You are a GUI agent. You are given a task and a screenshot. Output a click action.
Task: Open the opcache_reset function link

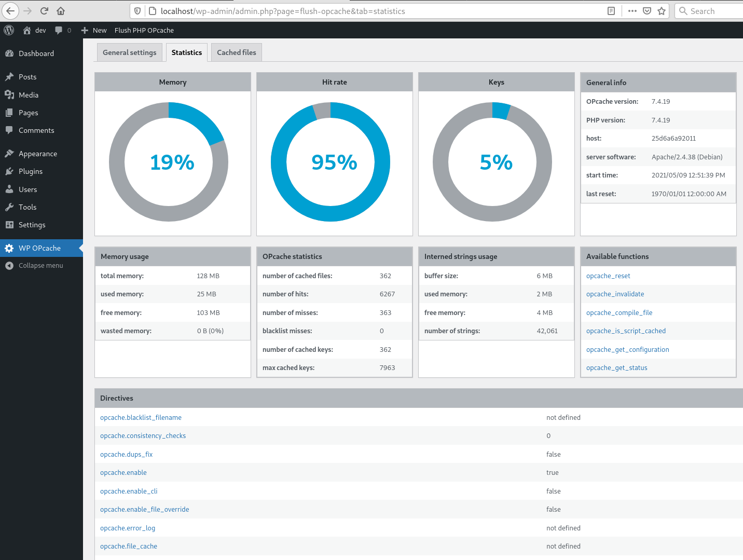click(608, 276)
